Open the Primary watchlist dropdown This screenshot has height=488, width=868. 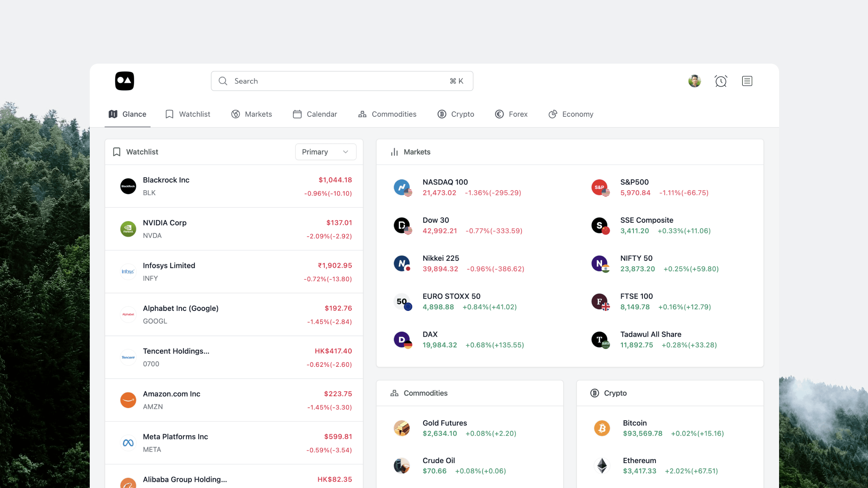pyautogui.click(x=325, y=152)
